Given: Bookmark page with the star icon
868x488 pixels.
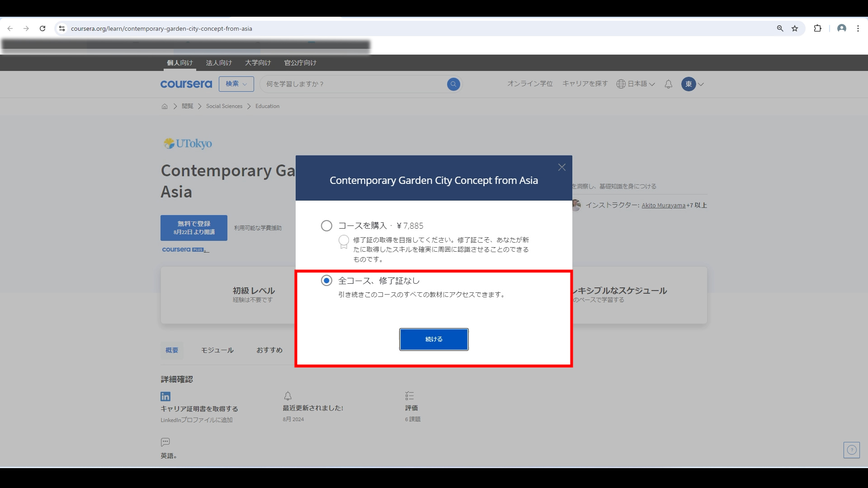Looking at the screenshot, I should [795, 28].
